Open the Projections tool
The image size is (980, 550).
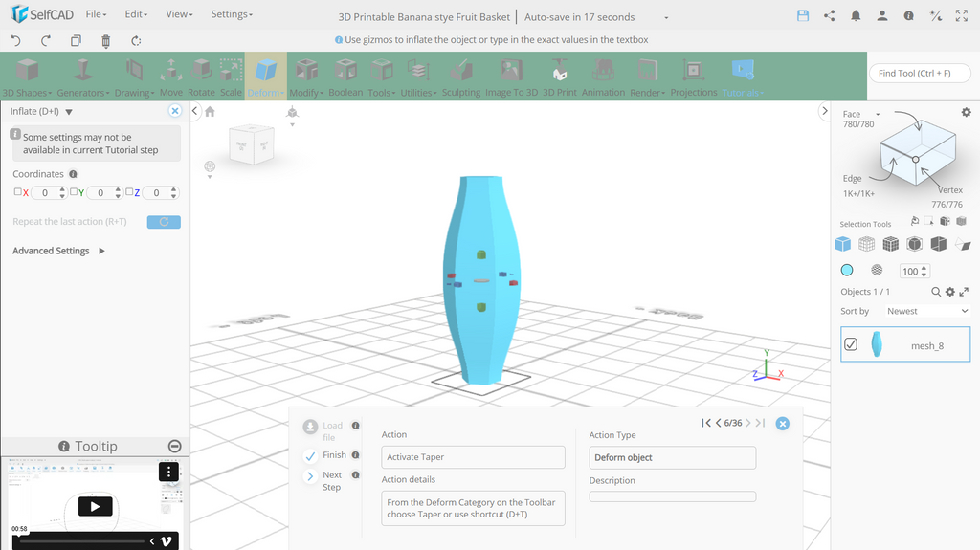click(694, 77)
